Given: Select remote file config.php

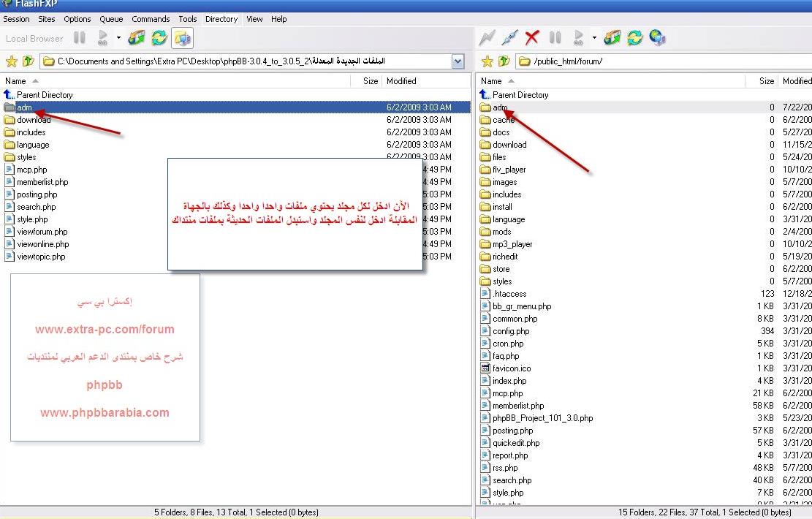Looking at the screenshot, I should 504,331.
